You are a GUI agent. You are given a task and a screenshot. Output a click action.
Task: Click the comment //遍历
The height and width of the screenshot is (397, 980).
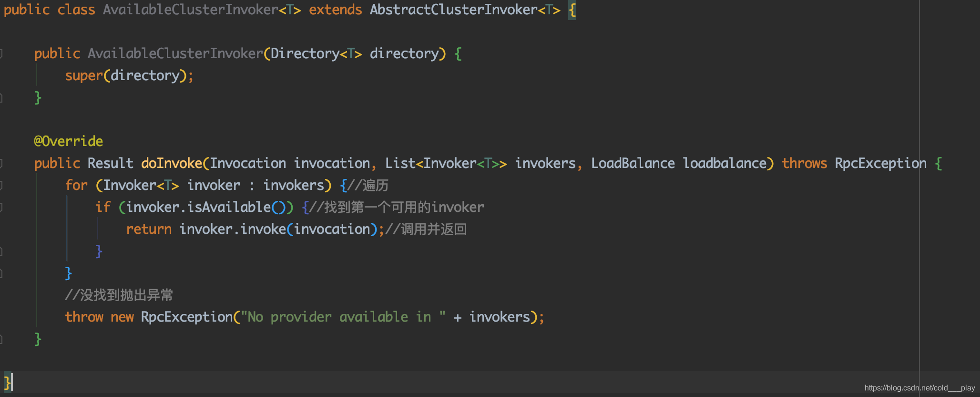click(368, 185)
